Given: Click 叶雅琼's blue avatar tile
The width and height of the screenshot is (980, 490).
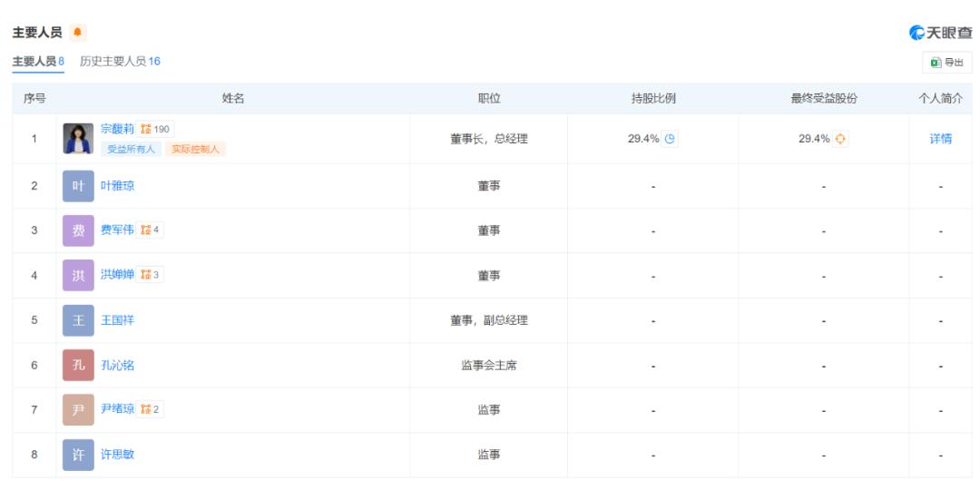Looking at the screenshot, I should tap(78, 185).
